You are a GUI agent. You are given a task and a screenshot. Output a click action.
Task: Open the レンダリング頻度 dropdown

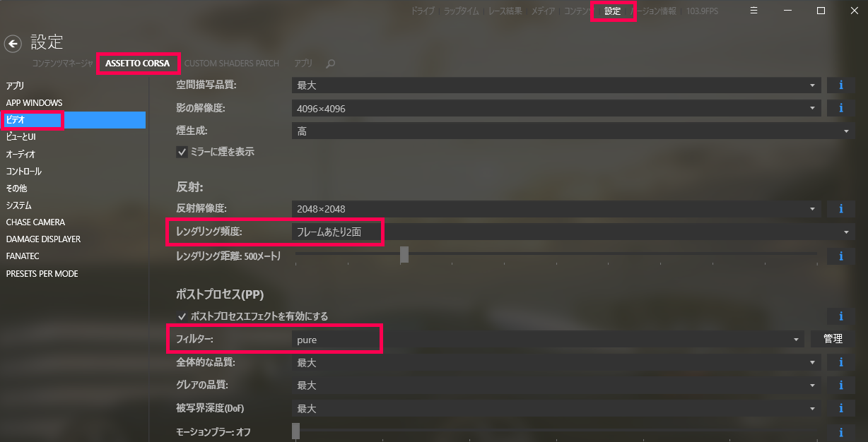[x=573, y=232]
